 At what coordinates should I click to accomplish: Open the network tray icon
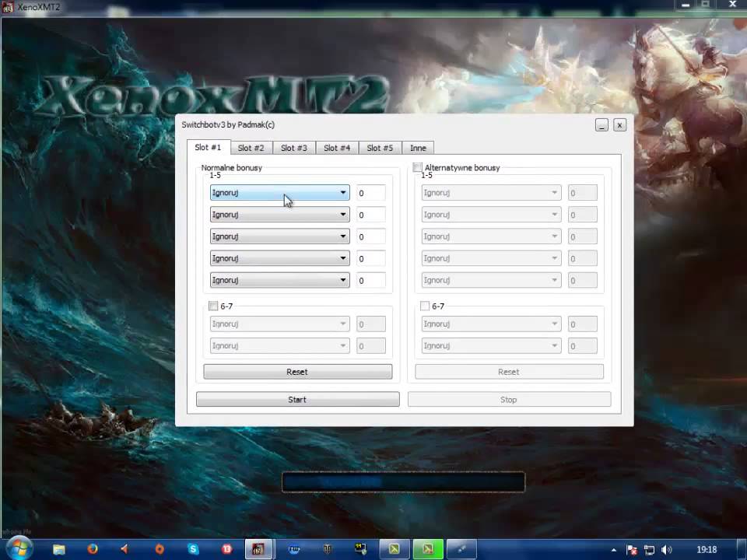coord(649,550)
